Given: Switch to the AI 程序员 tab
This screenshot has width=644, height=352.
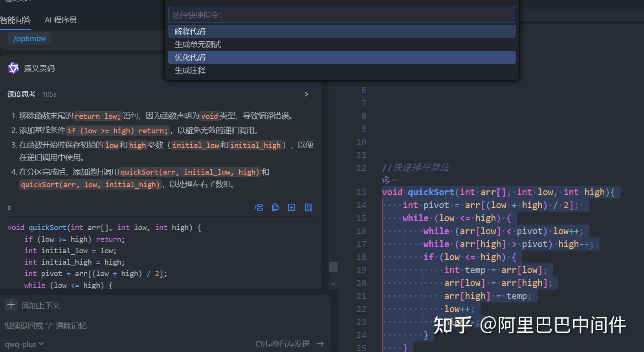Looking at the screenshot, I should 61,20.
